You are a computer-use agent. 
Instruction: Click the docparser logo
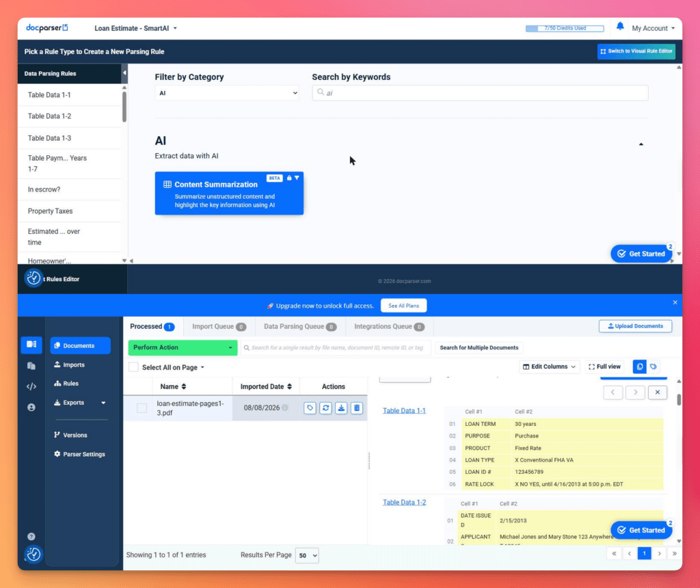click(47, 27)
